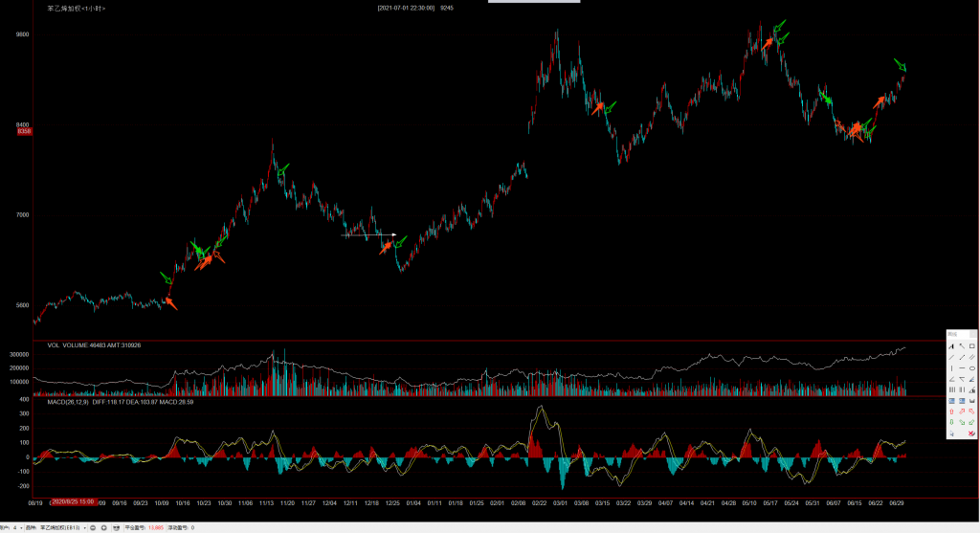Select the text annotation tool in drawing palette
980x533 pixels.
950,345
